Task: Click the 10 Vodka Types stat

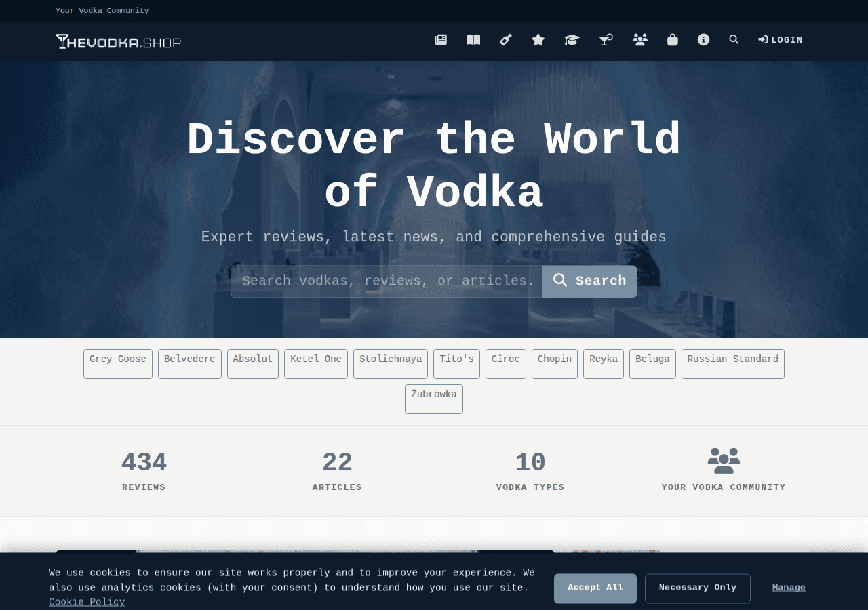Action: 530,471
